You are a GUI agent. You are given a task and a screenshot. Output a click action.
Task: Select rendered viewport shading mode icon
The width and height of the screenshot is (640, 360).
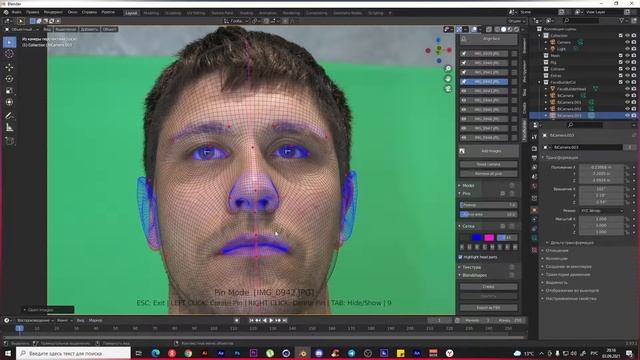pyautogui.click(x=516, y=29)
